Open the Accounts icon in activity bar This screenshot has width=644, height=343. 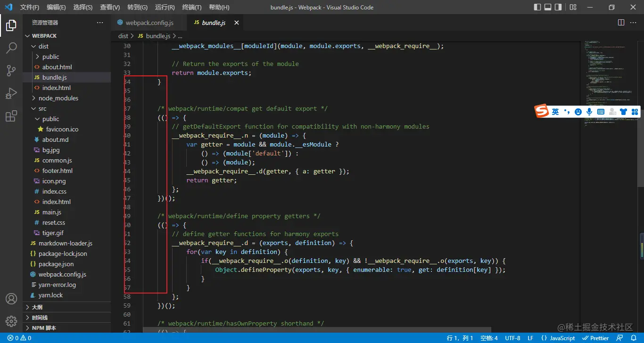[11, 299]
